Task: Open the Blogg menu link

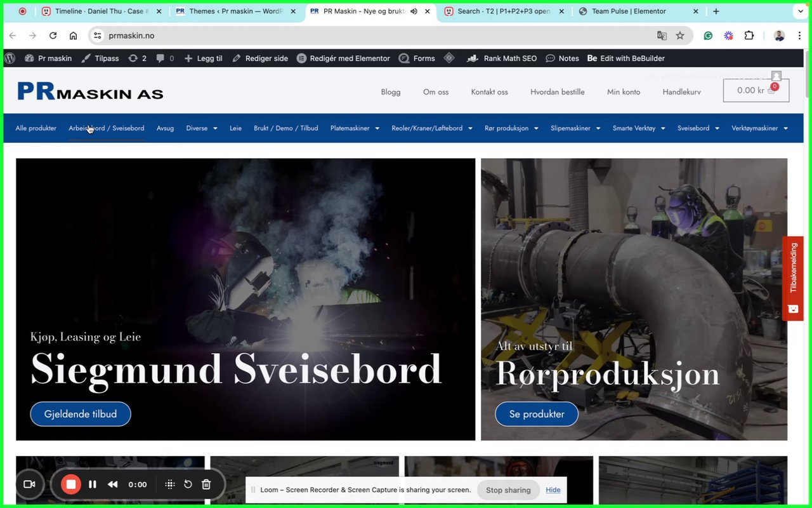Action: (391, 92)
